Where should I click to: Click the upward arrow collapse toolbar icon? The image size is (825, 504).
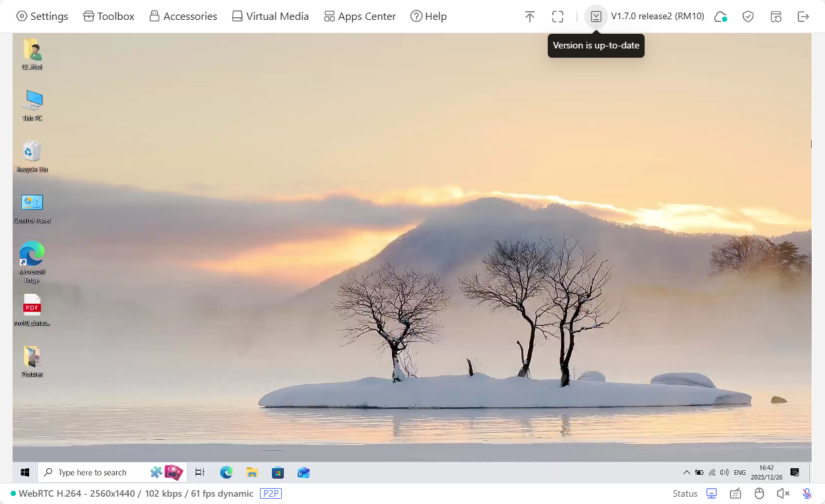tap(529, 17)
